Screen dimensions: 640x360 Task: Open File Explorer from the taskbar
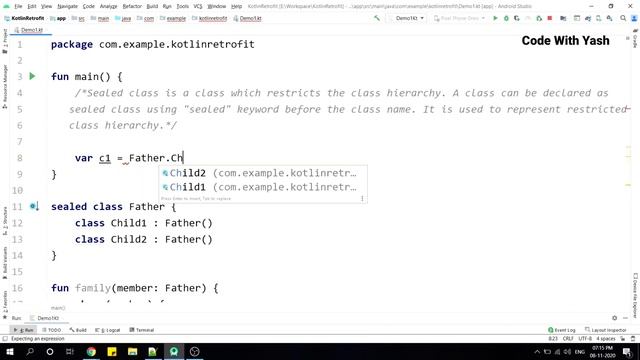tap(132, 351)
